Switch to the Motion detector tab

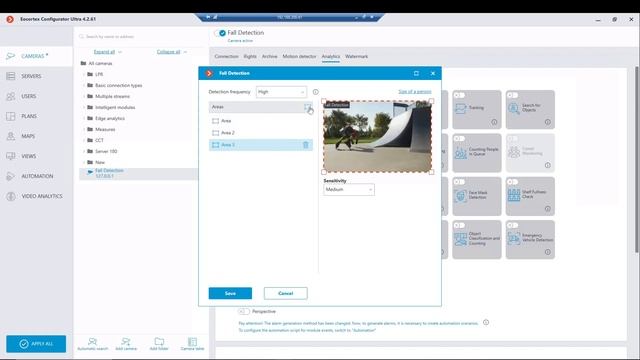pos(299,56)
